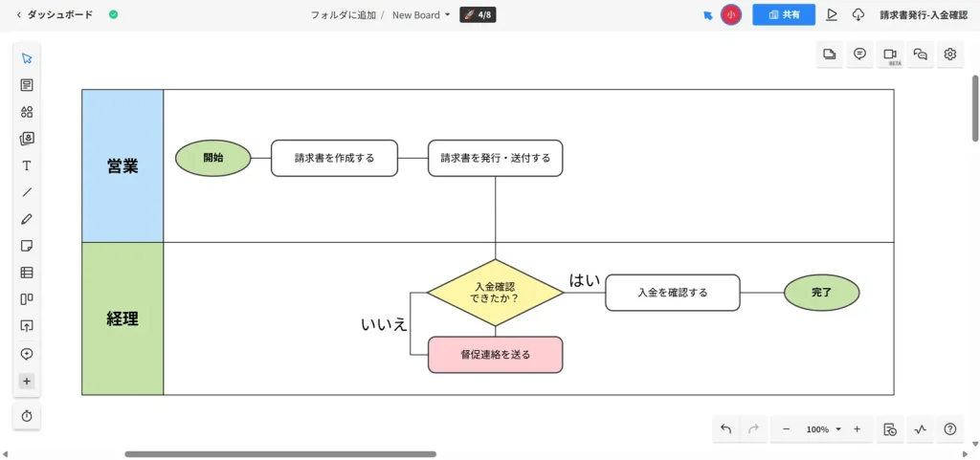Open the timer tool
Image resolution: width=980 pixels, height=460 pixels.
[x=27, y=416]
